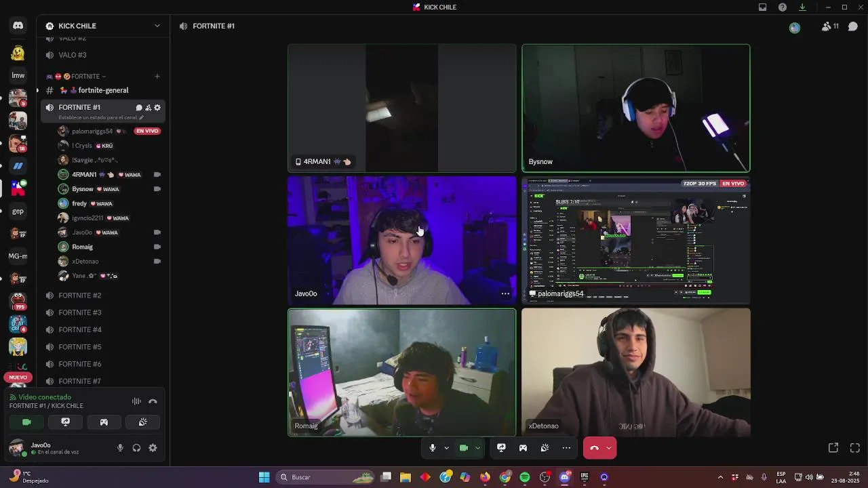Select Romaig in voice member list
This screenshot has height=488, width=868.
110,247
